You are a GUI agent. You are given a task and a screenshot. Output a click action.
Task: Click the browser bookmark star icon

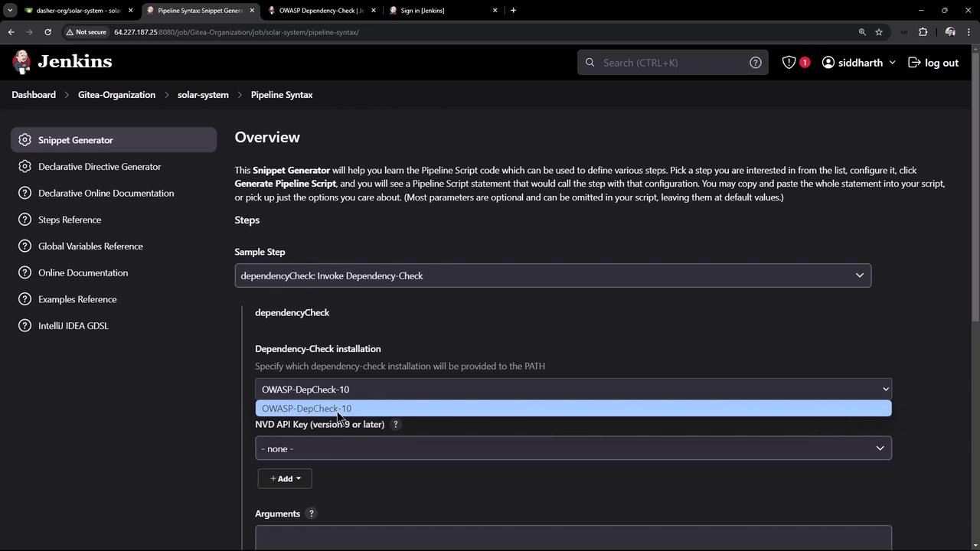coord(879,32)
